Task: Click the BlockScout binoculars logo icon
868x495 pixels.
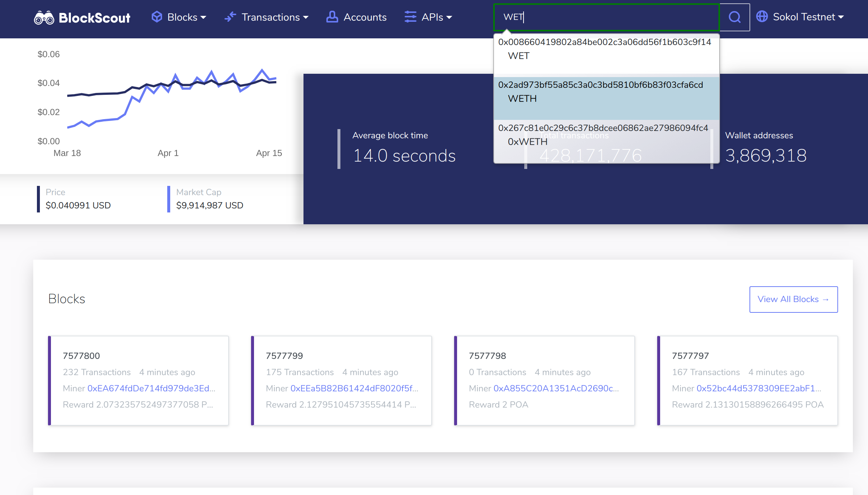Action: click(x=44, y=18)
